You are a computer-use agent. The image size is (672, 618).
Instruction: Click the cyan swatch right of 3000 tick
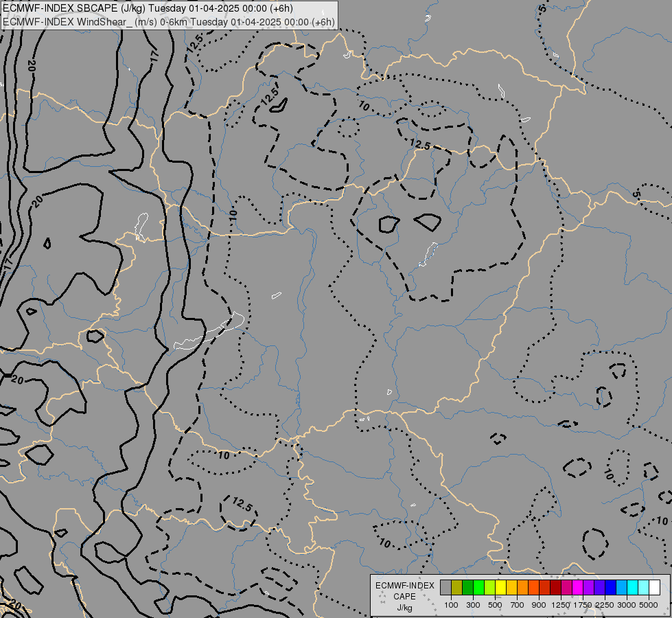pos(632,587)
